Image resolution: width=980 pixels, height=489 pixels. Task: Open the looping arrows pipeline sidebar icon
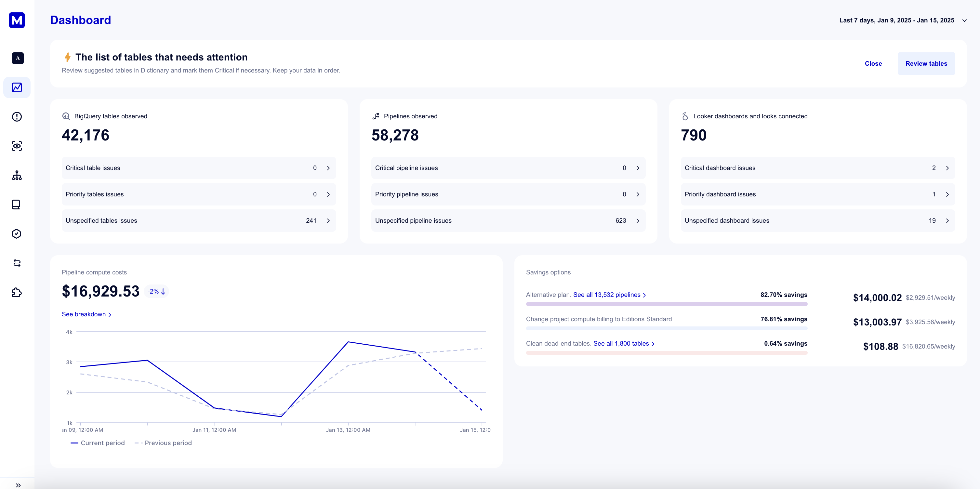point(17,263)
